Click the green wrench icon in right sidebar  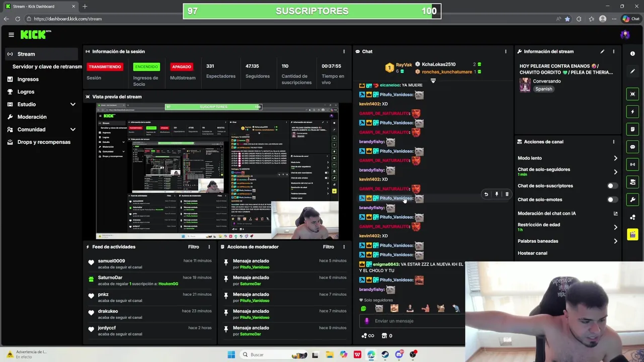[x=632, y=200]
